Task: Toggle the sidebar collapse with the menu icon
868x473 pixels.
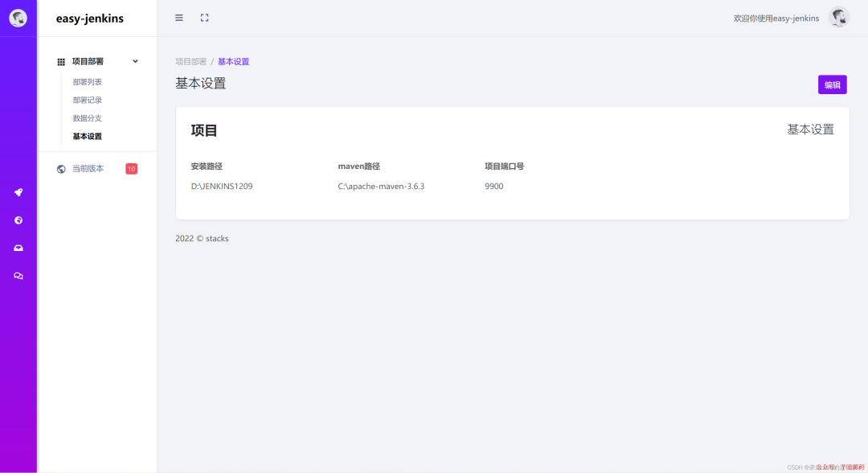Action: [178, 17]
